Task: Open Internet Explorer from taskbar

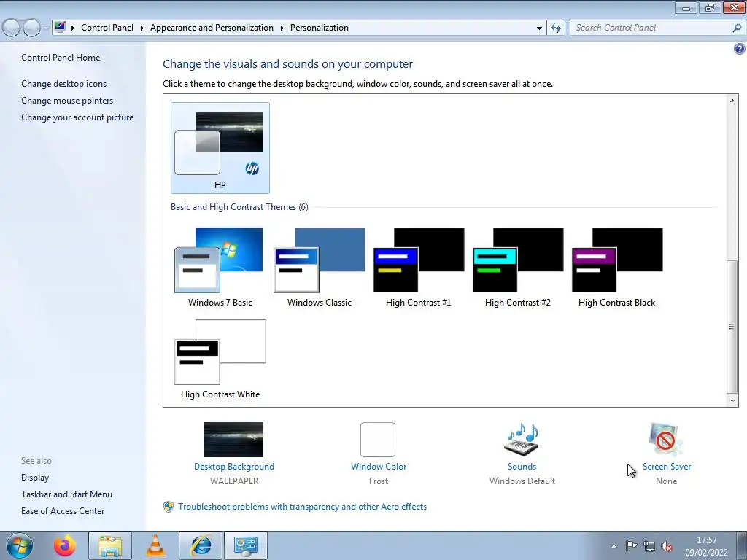Action: (x=201, y=545)
